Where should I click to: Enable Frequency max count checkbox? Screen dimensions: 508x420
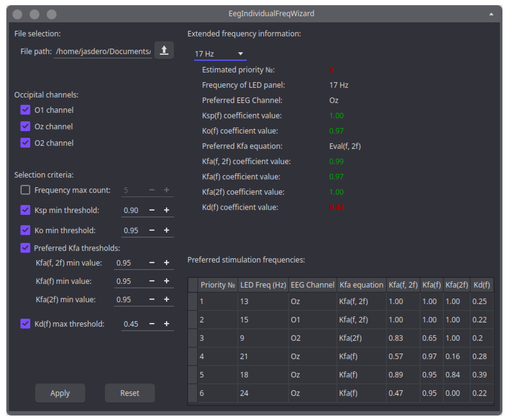coord(25,190)
